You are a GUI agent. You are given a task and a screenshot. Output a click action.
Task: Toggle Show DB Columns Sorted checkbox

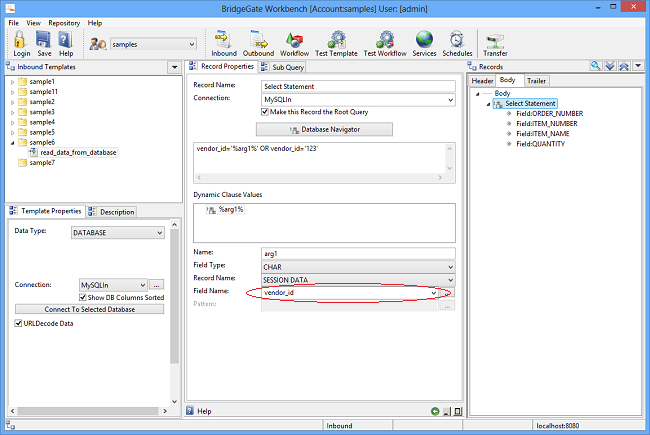(82, 297)
